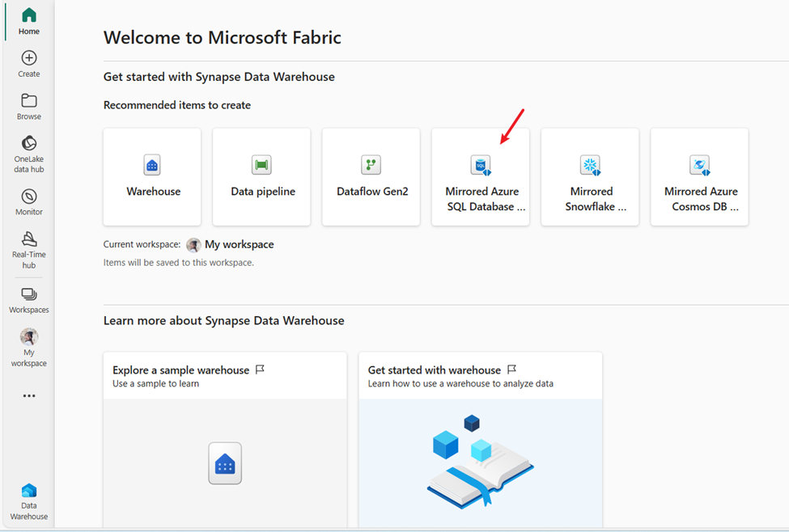The image size is (789, 532).
Task: Show more sidebar options via ellipsis
Action: coord(28,395)
